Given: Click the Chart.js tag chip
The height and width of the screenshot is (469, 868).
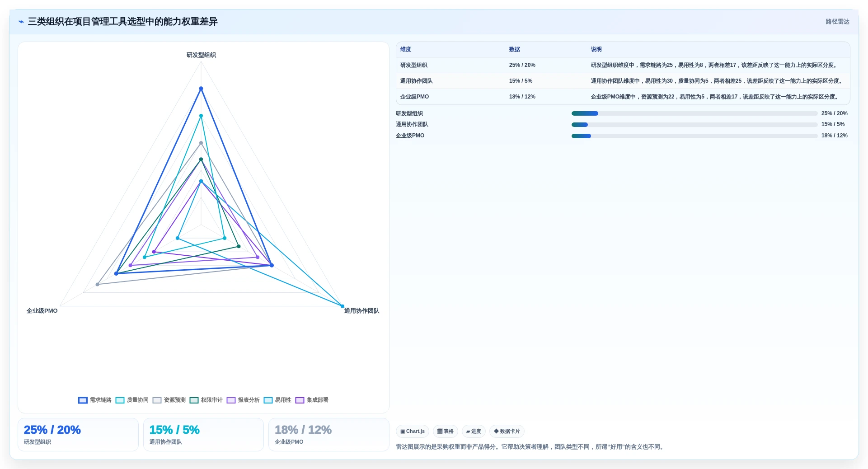Looking at the screenshot, I should pyautogui.click(x=413, y=431).
